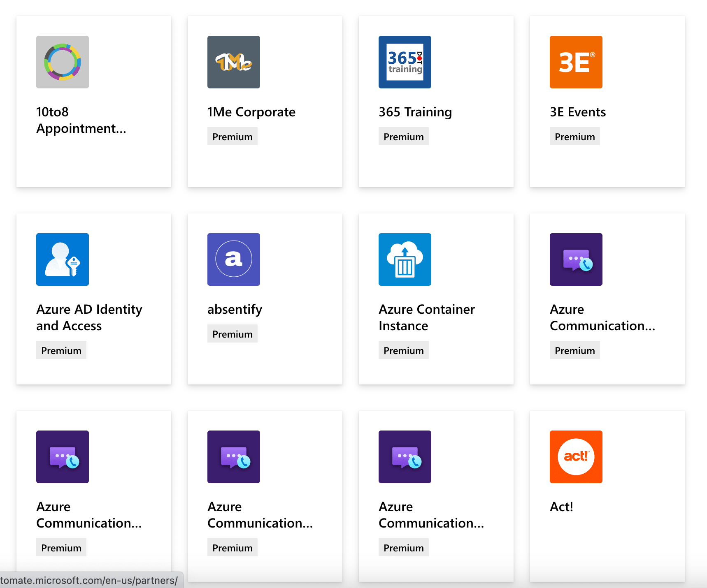The height and width of the screenshot is (588, 707).
Task: Open the 1Me Corporate connector page
Action: 251,111
